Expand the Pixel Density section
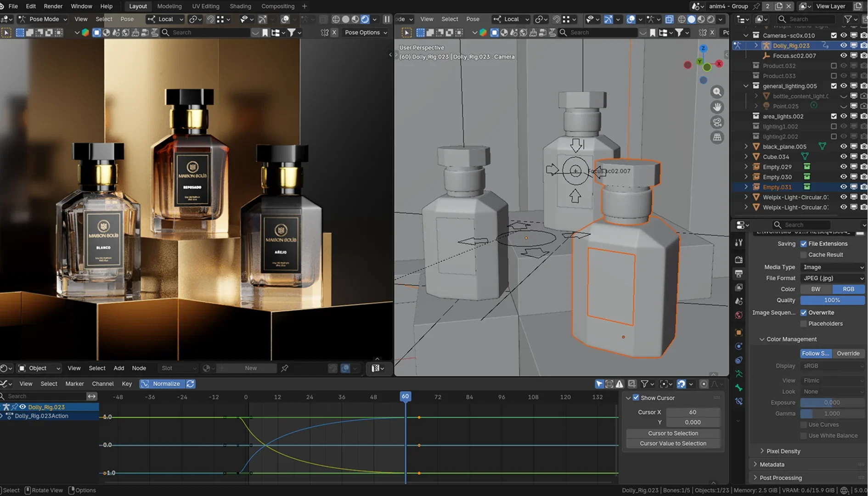This screenshot has height=496, width=868. tap(762, 451)
